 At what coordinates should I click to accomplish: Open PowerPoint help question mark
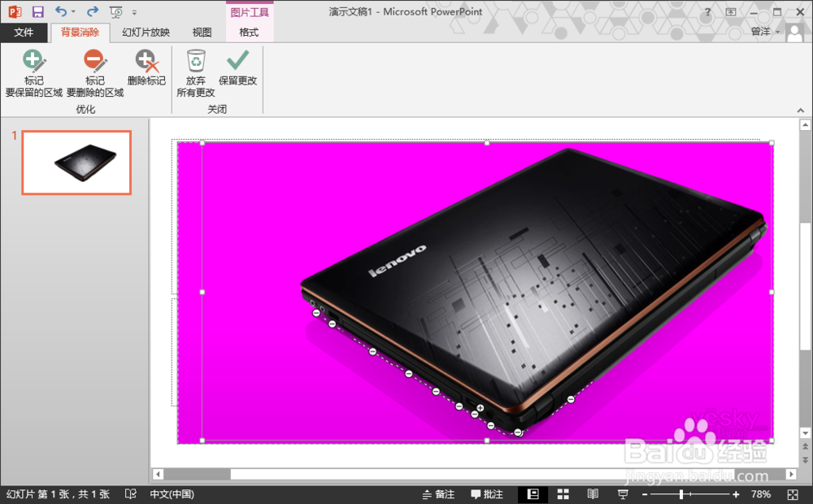click(x=707, y=12)
